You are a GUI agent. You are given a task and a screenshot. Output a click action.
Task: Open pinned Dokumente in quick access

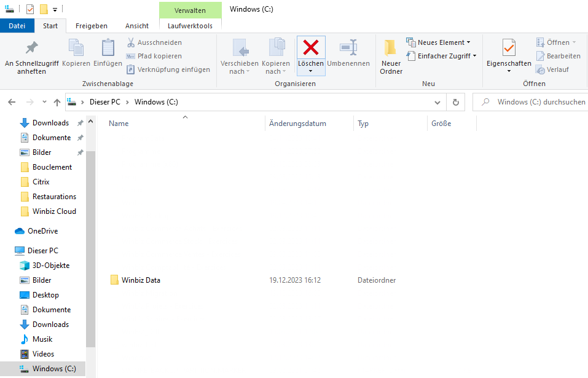click(x=52, y=138)
